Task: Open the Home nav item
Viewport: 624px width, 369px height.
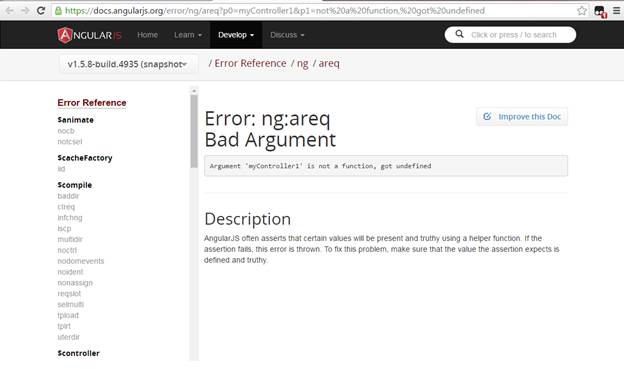Action: click(147, 35)
